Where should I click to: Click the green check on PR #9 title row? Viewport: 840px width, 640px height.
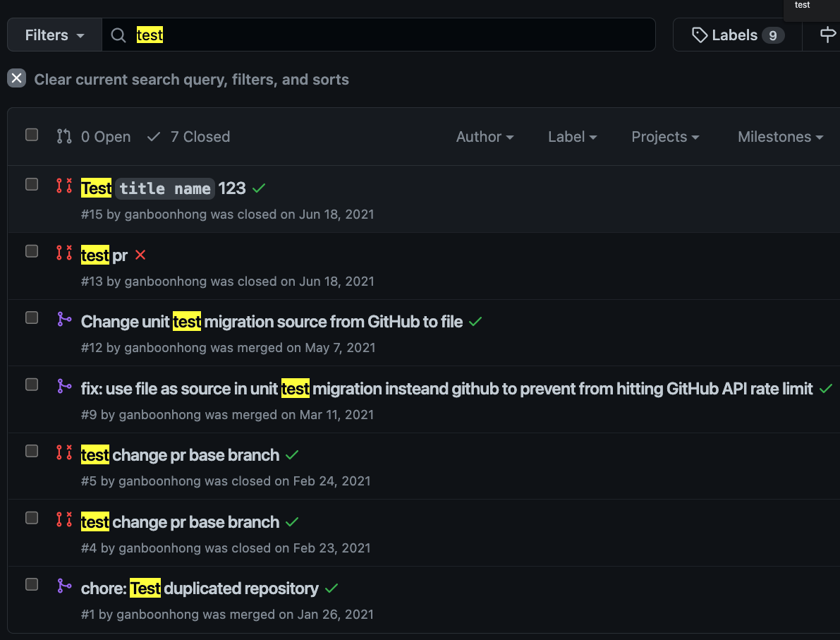pos(826,389)
